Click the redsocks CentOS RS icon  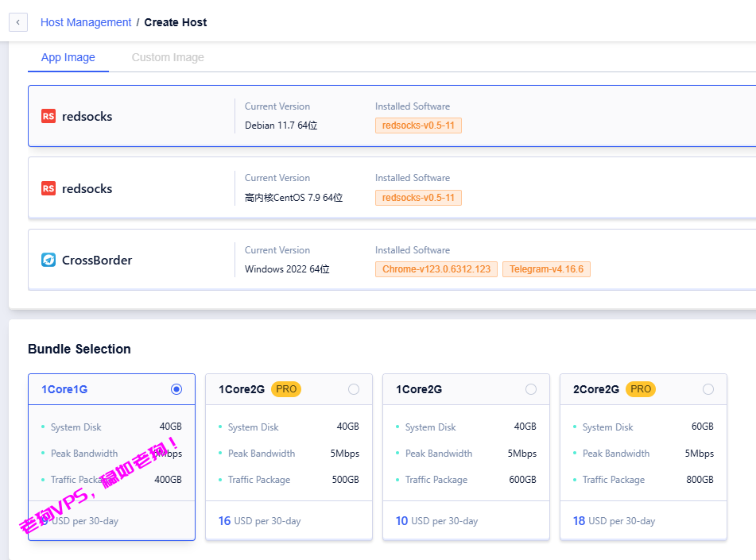click(48, 188)
